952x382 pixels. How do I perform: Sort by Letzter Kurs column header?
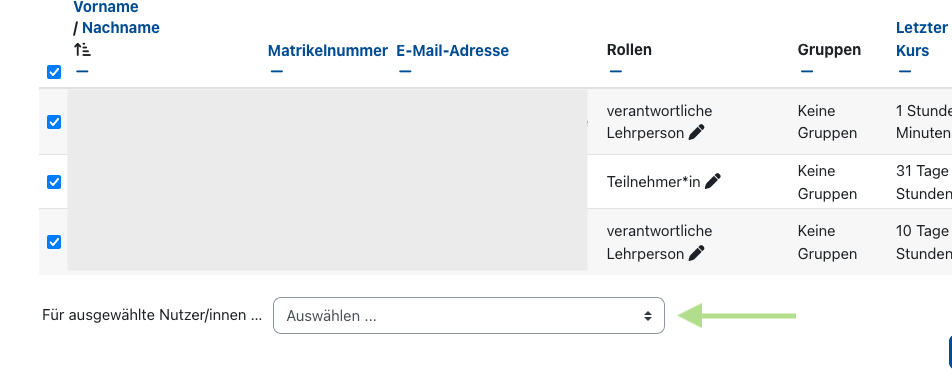click(x=922, y=39)
